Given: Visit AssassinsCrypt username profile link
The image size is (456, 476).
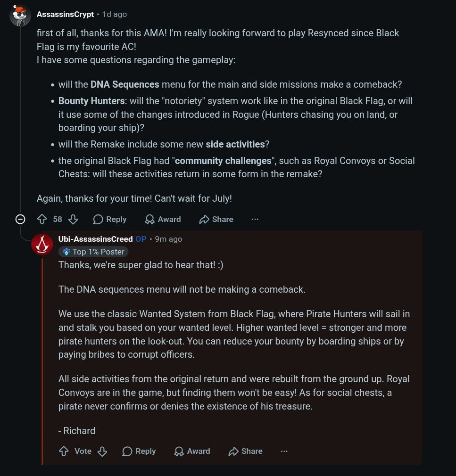Looking at the screenshot, I should [x=65, y=14].
